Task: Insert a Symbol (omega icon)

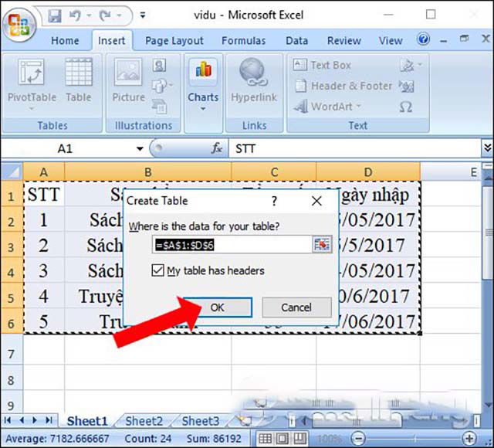Action: pyautogui.click(x=405, y=107)
